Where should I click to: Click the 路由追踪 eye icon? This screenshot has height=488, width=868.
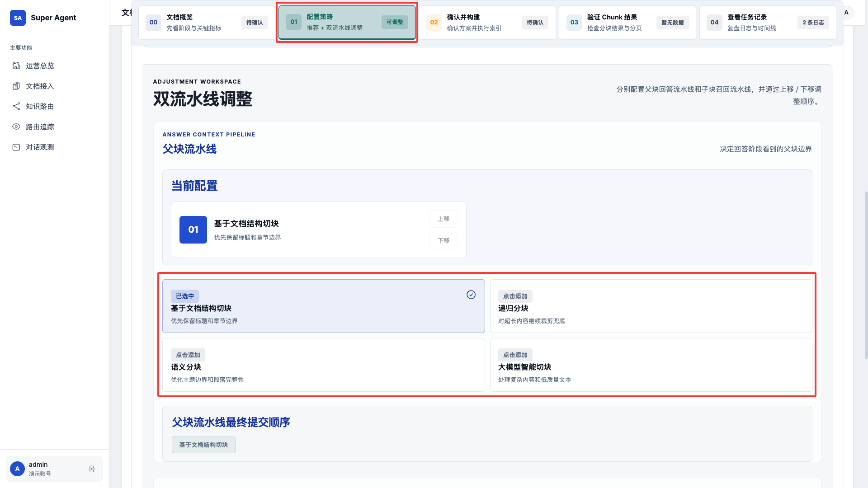pos(16,127)
